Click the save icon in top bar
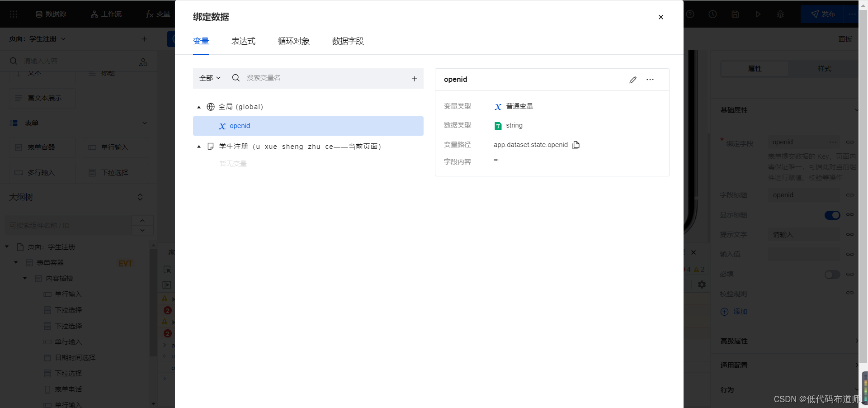The image size is (868, 408). point(735,14)
